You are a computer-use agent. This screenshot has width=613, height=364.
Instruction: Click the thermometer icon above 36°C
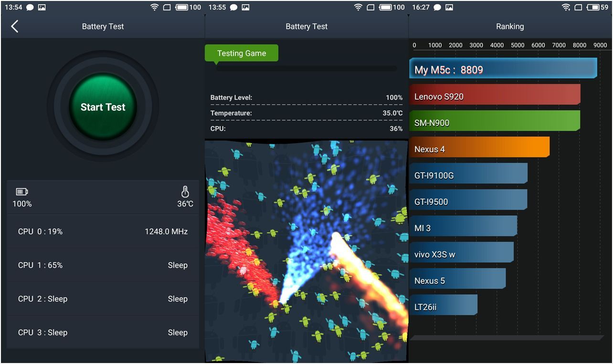tap(185, 192)
